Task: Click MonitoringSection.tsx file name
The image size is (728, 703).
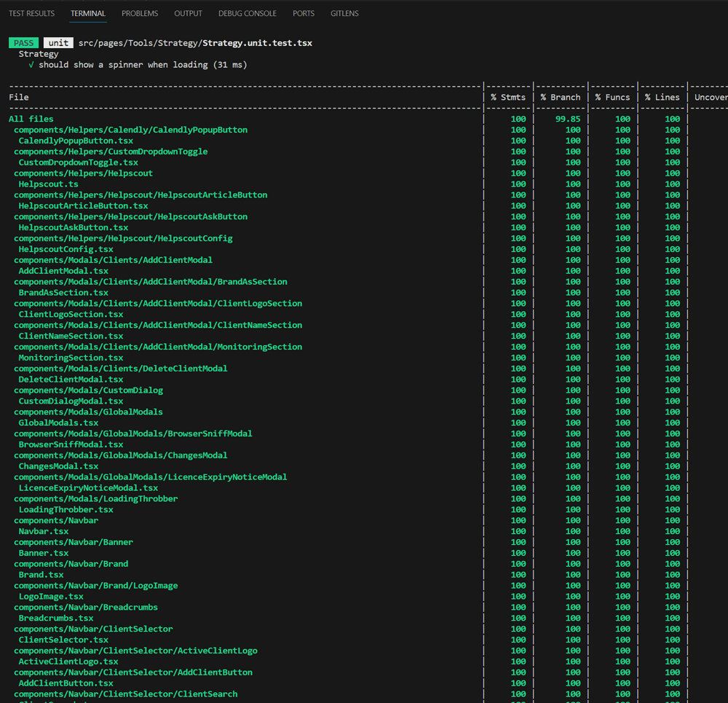Action: [71, 358]
